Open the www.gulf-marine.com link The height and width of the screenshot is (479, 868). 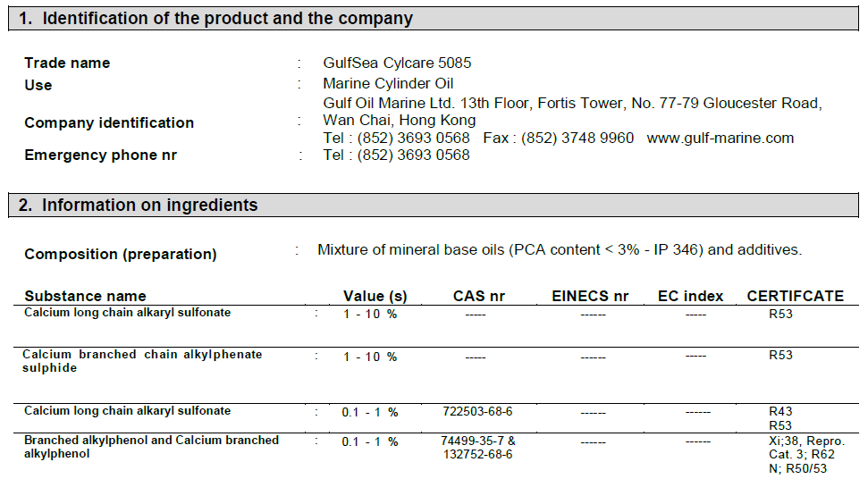[721, 138]
